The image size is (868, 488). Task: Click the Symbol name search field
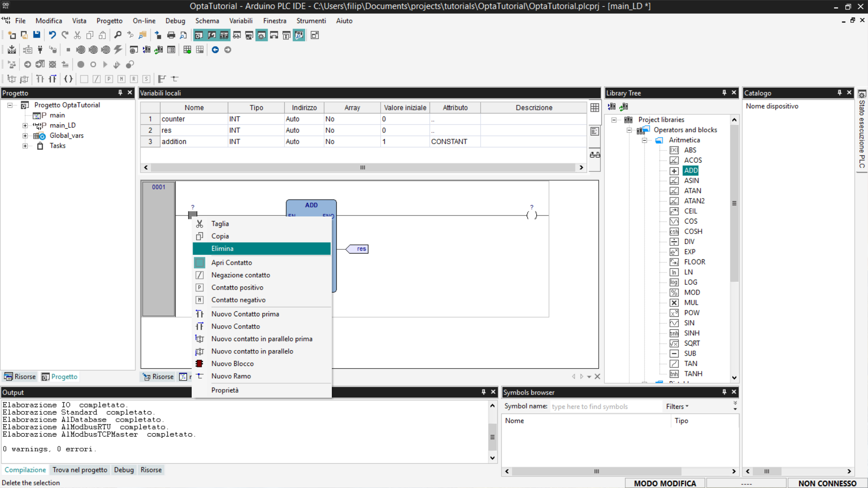click(x=605, y=407)
